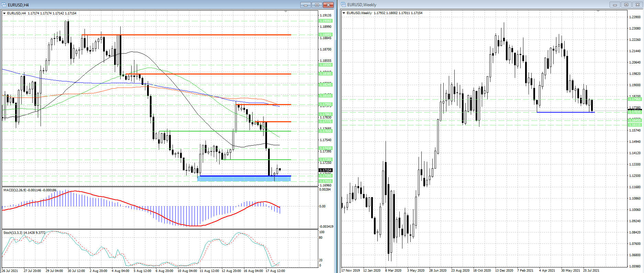The image size is (644, 273).
Task: Click the black current price label 1.17154
Action: (x=325, y=170)
